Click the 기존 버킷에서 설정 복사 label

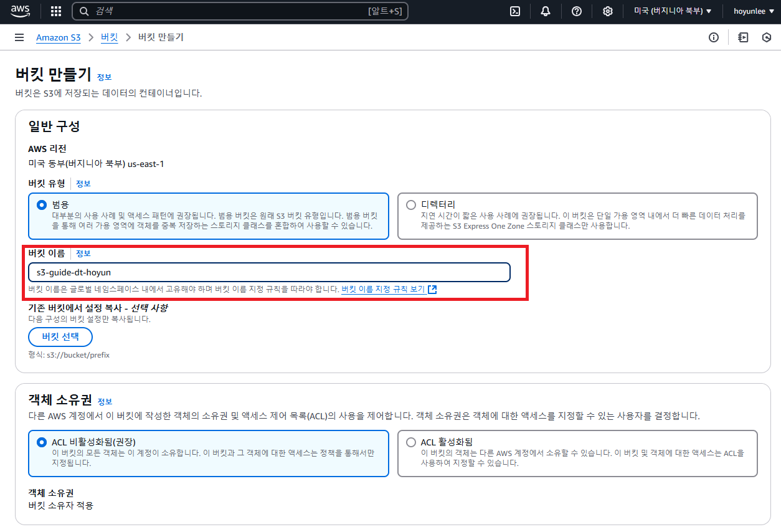98,308
